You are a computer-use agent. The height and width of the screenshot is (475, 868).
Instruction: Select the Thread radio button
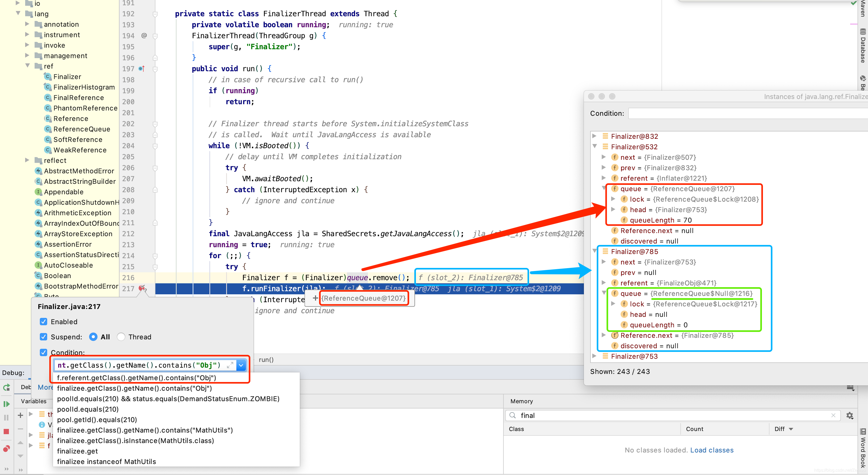click(121, 337)
